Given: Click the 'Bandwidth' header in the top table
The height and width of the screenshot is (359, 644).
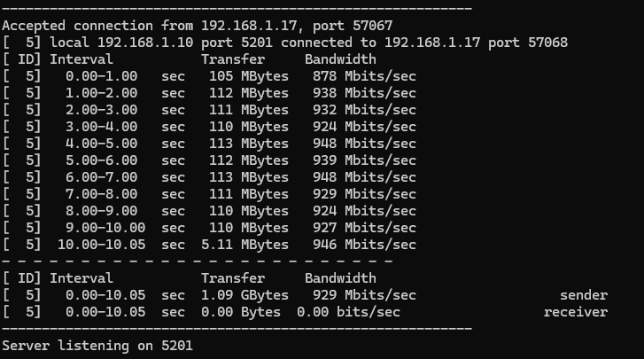Looking at the screenshot, I should 340,59.
